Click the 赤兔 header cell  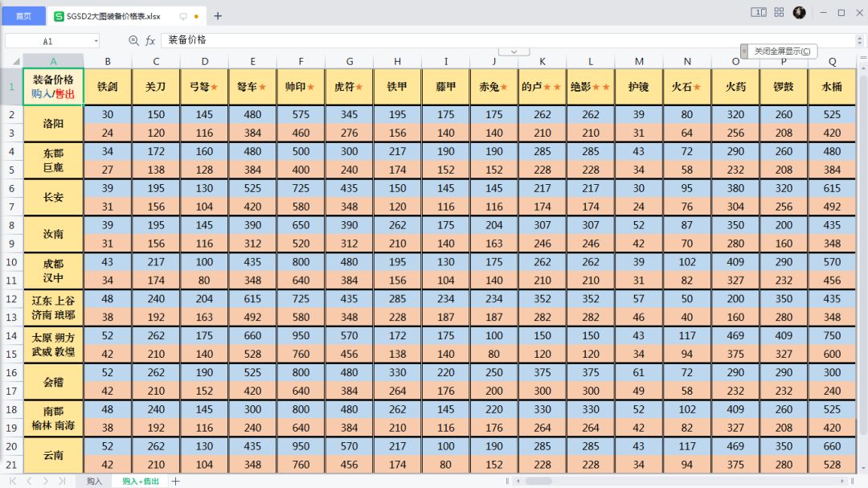pos(493,86)
